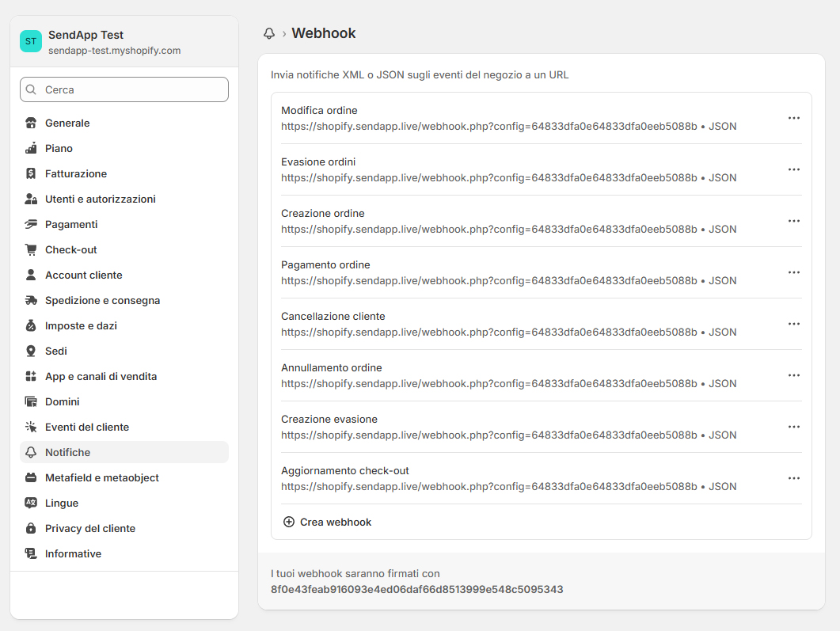Click the Pagamenti card icon
This screenshot has height=631, width=840.
click(x=31, y=224)
